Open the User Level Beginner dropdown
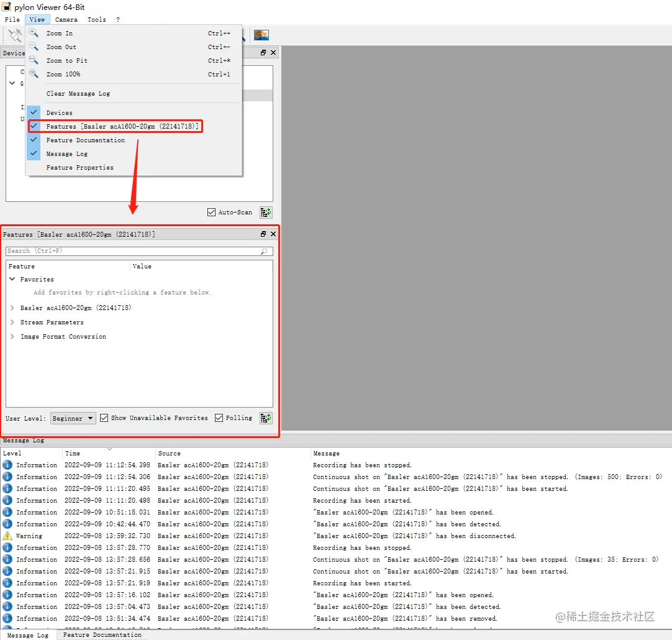Image resolution: width=672 pixels, height=640 pixels. point(73,418)
